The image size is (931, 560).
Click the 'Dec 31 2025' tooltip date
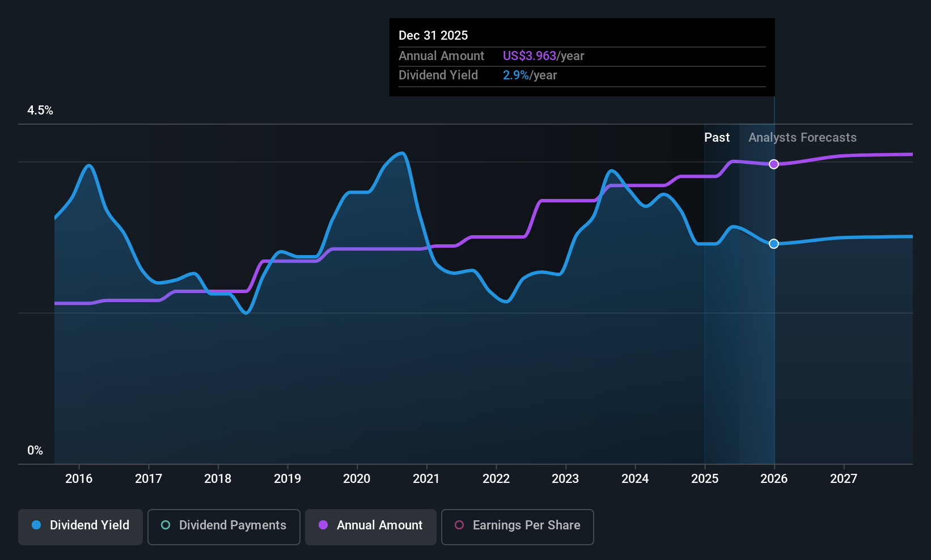coord(433,36)
